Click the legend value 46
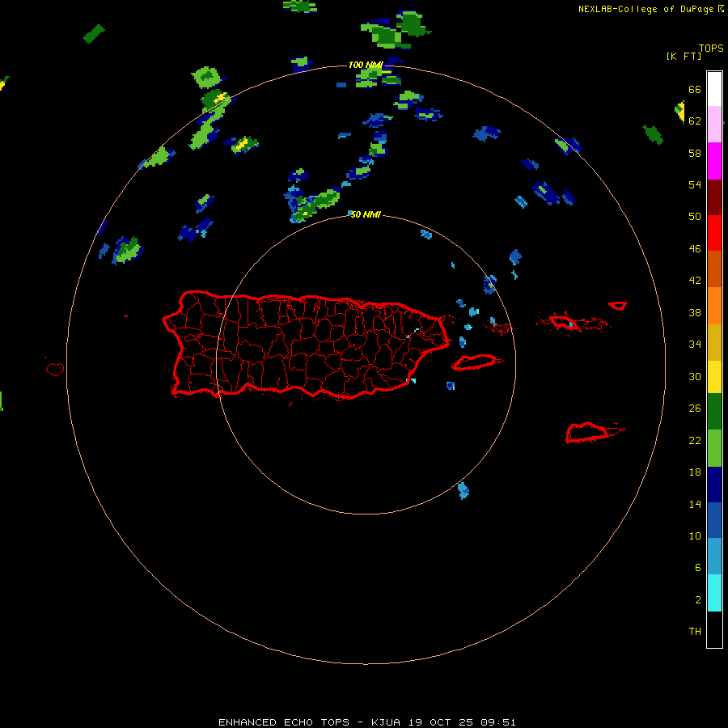The height and width of the screenshot is (728, 728). 695,249
